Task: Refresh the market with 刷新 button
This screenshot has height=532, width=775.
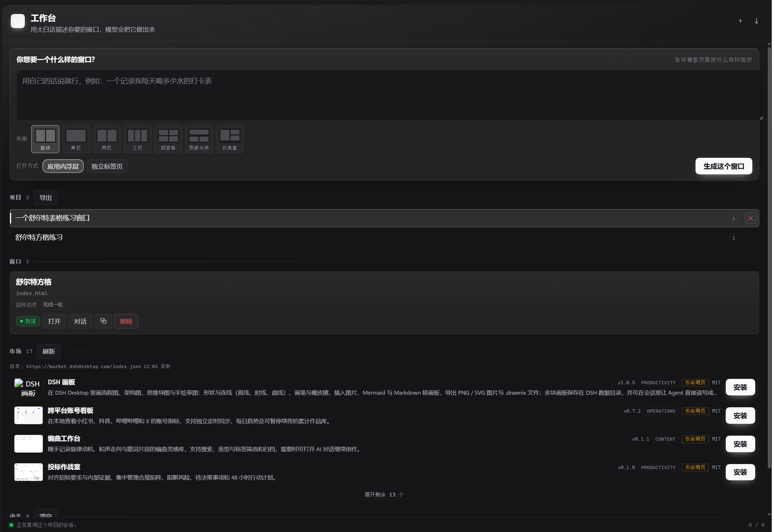Action: (x=49, y=351)
